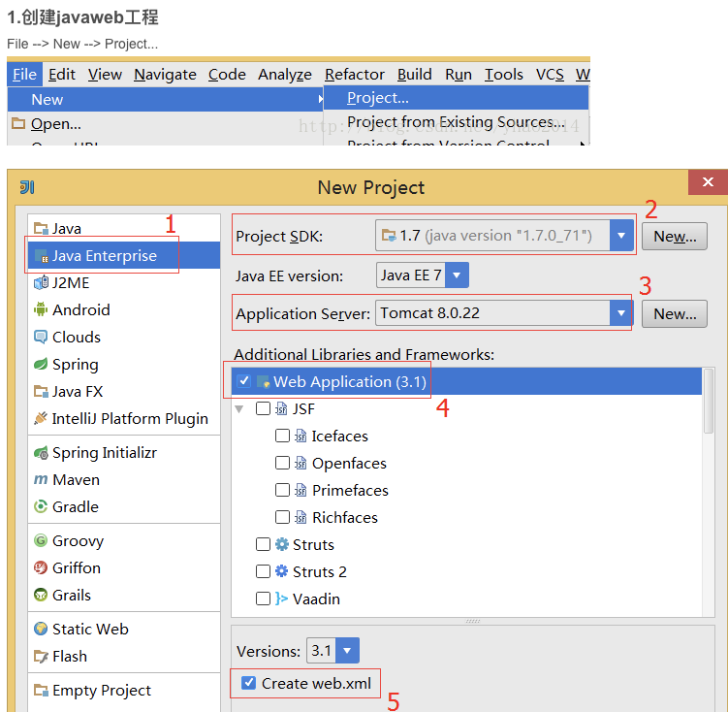Screen dimensions: 728x712
Task: Click New... button beside Application Server
Action: [675, 314]
